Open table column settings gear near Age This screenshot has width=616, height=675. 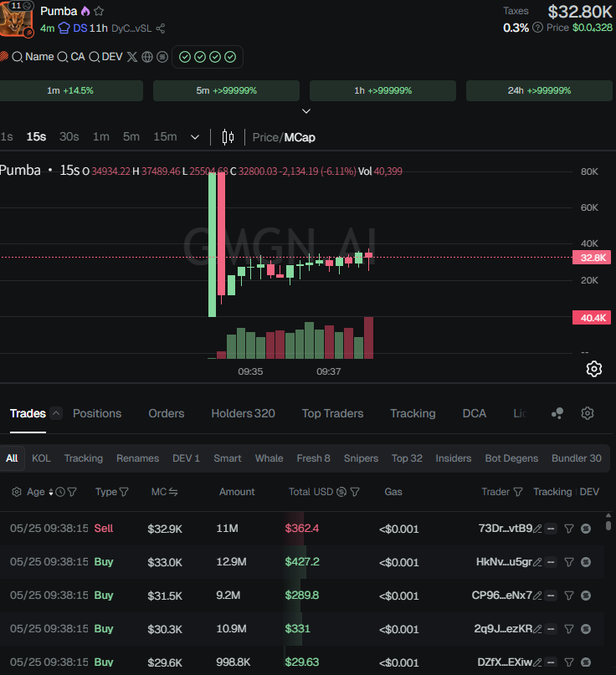coord(17,492)
